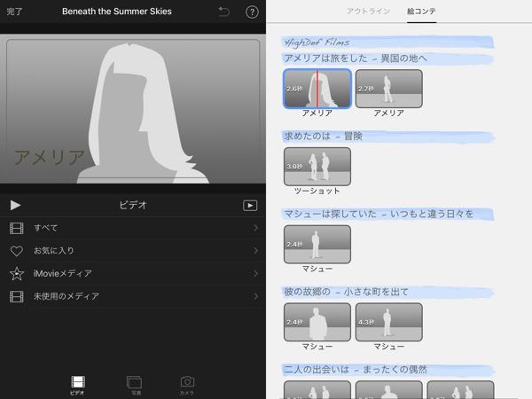This screenshot has height=399, width=532.
Task: Edit the HighDef Films studio title
Action: [387, 43]
